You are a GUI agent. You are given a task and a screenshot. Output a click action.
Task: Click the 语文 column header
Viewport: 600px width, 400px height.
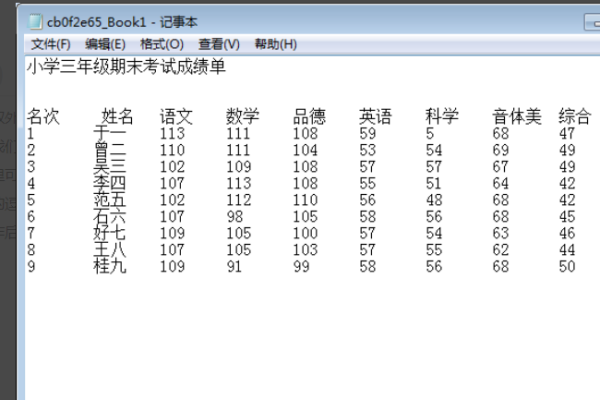176,116
